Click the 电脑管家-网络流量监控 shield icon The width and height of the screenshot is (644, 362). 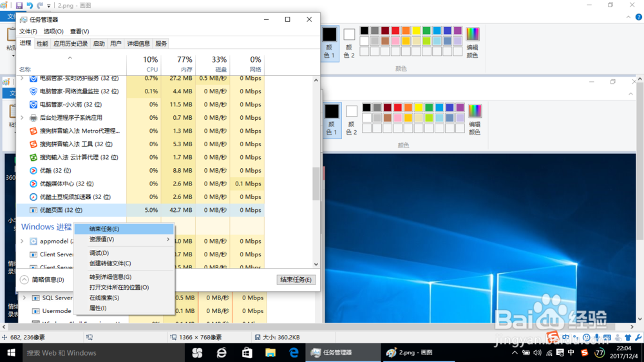pos(33,91)
